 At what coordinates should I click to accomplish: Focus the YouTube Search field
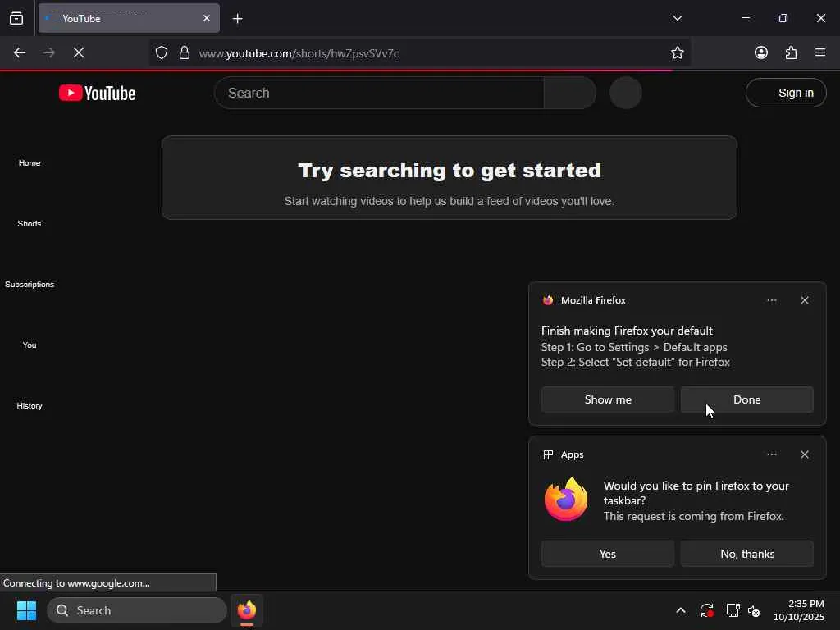tap(379, 93)
